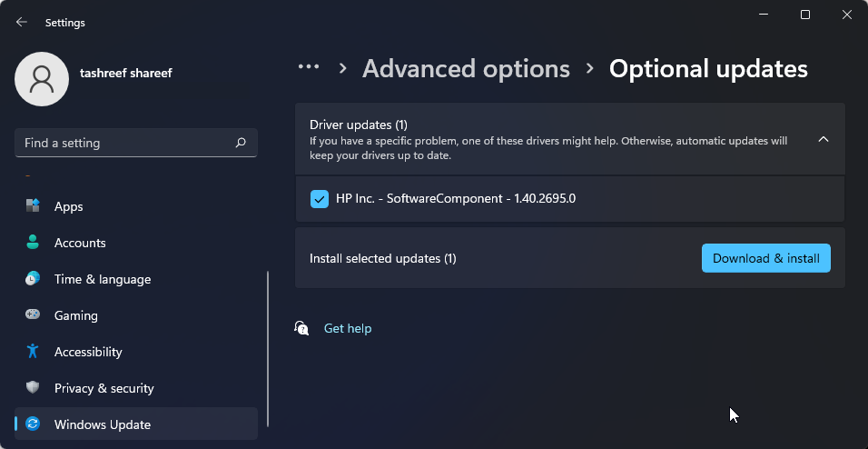Open the breadcrumb ellipsis menu

309,67
